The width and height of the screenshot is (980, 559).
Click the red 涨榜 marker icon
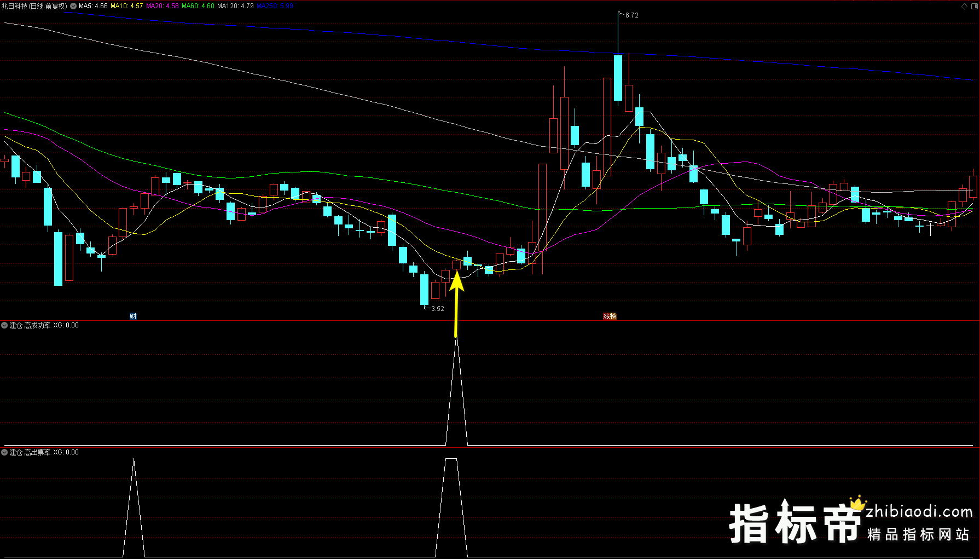coord(610,316)
